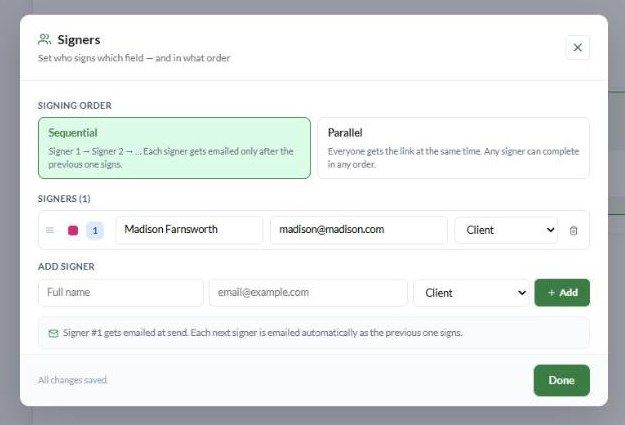Focus the email@example.com input field

click(x=308, y=293)
